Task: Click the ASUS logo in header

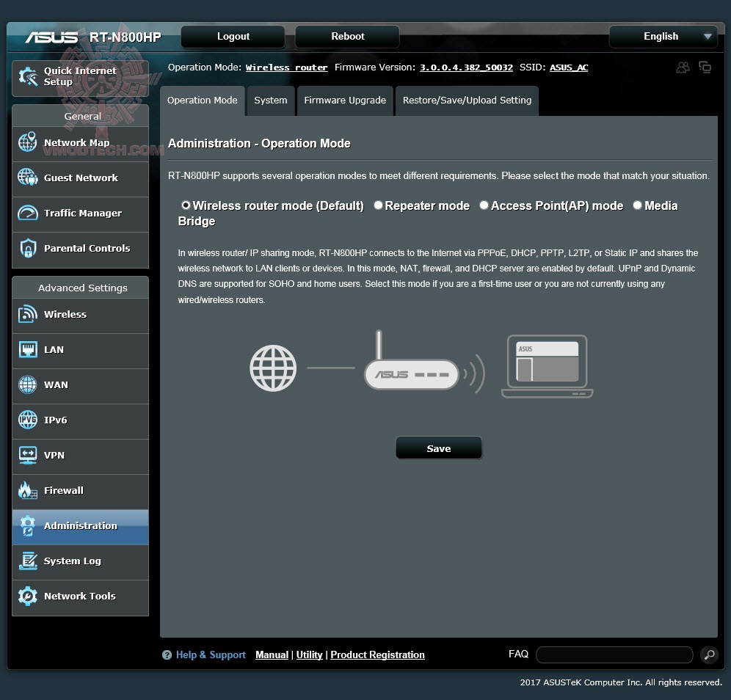Action: 51,37
